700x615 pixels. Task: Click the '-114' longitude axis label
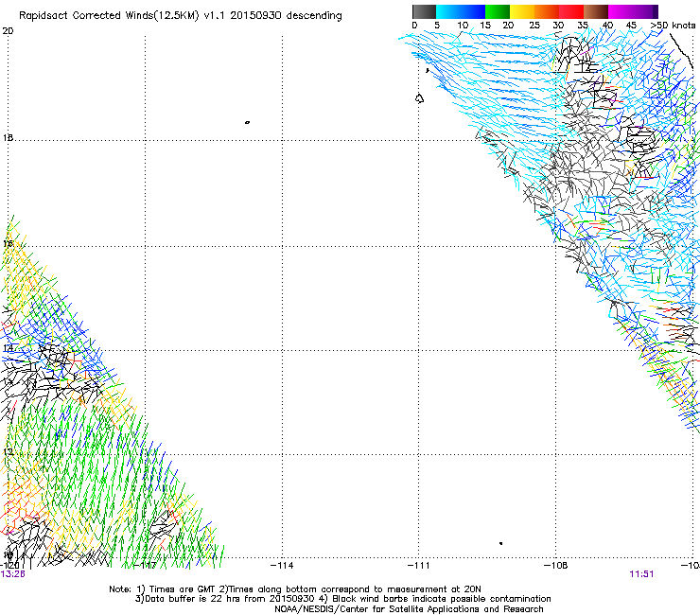(x=282, y=566)
